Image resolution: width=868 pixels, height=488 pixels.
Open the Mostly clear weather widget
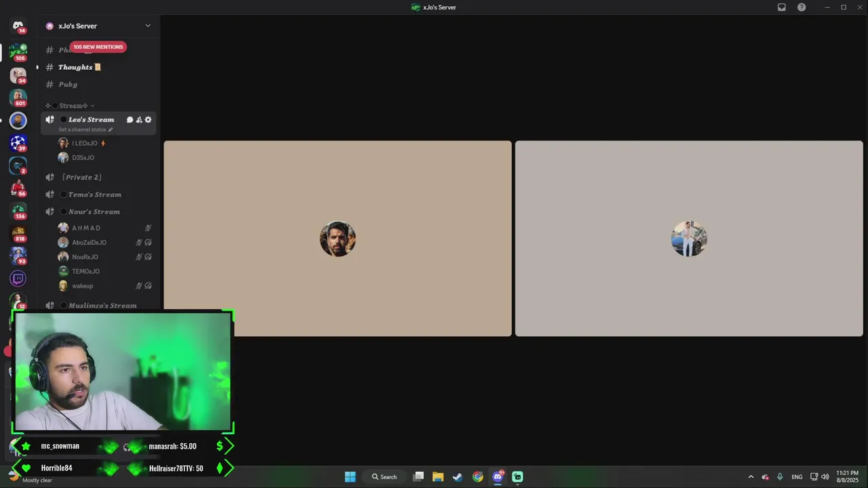31,476
